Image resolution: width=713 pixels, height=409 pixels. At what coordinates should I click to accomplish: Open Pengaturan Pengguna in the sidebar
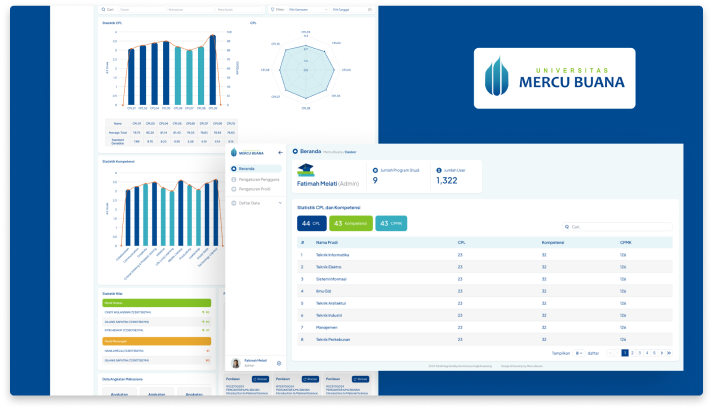[257, 178]
